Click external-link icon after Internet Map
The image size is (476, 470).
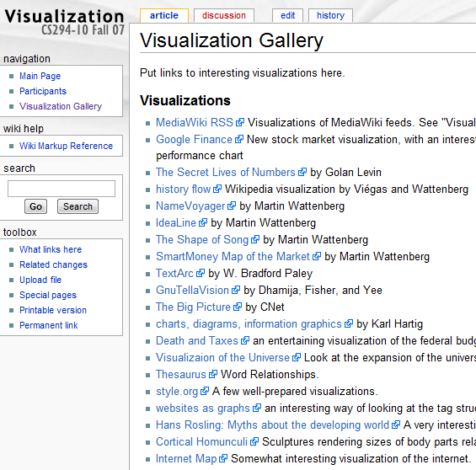point(223,458)
